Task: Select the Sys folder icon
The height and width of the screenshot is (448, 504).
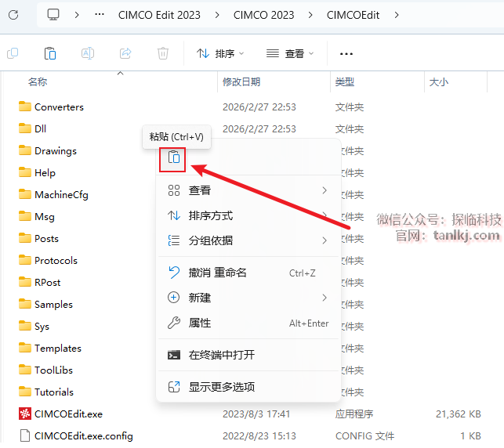Action: [x=25, y=326]
